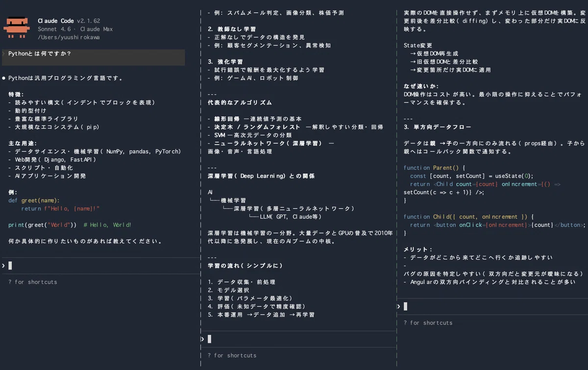Click step '3. 学習(パラメータ最適化)'
Image resolution: width=588 pixels, height=370 pixels.
click(x=250, y=299)
